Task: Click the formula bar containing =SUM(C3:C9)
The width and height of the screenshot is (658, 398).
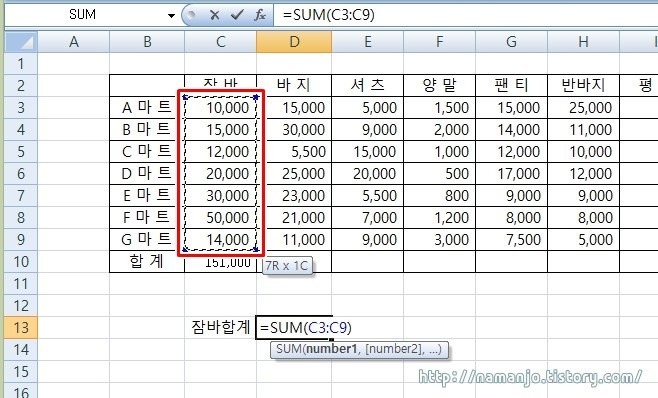Action: (466, 15)
